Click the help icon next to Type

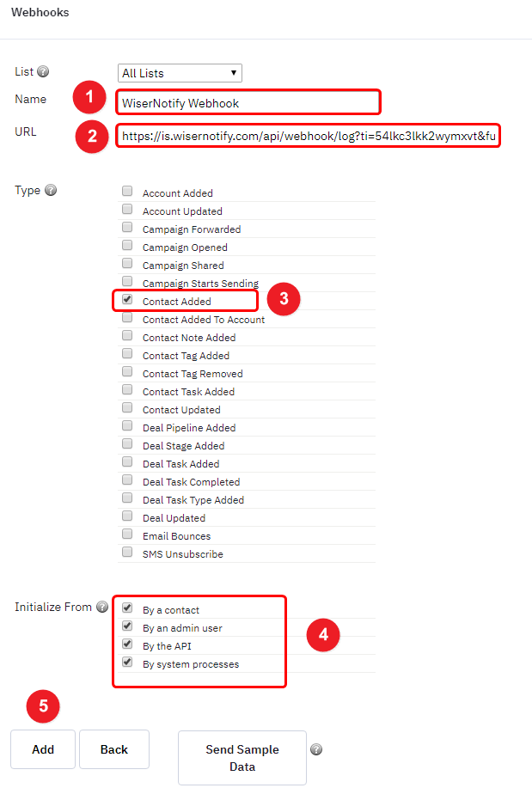[51, 190]
